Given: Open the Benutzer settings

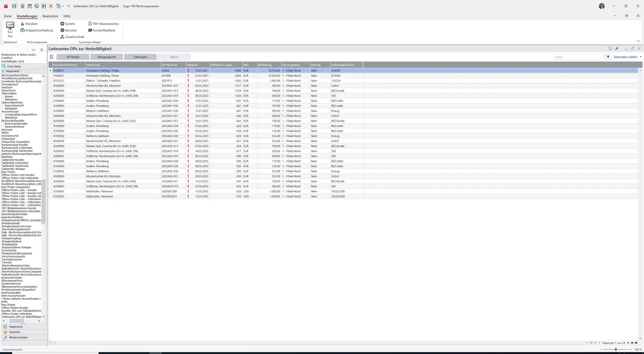Looking at the screenshot, I should pos(69,30).
